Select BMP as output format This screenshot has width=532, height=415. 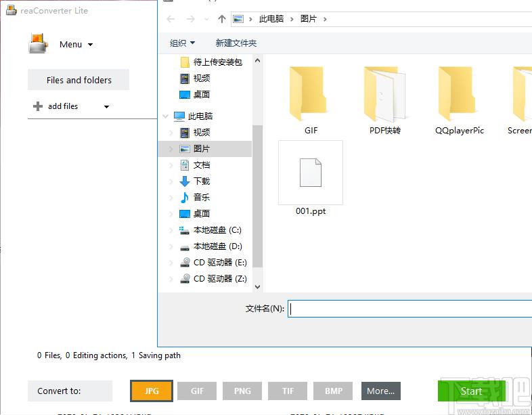[333, 391]
